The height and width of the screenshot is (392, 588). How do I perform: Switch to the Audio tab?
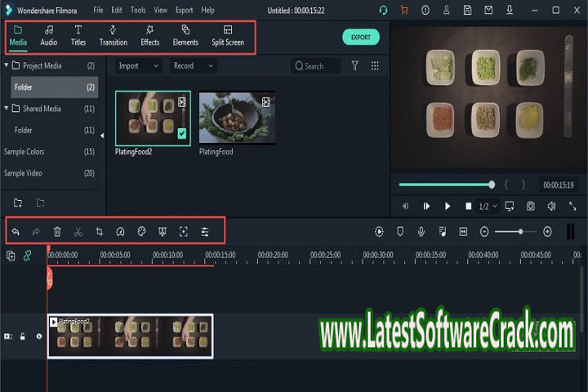[49, 36]
